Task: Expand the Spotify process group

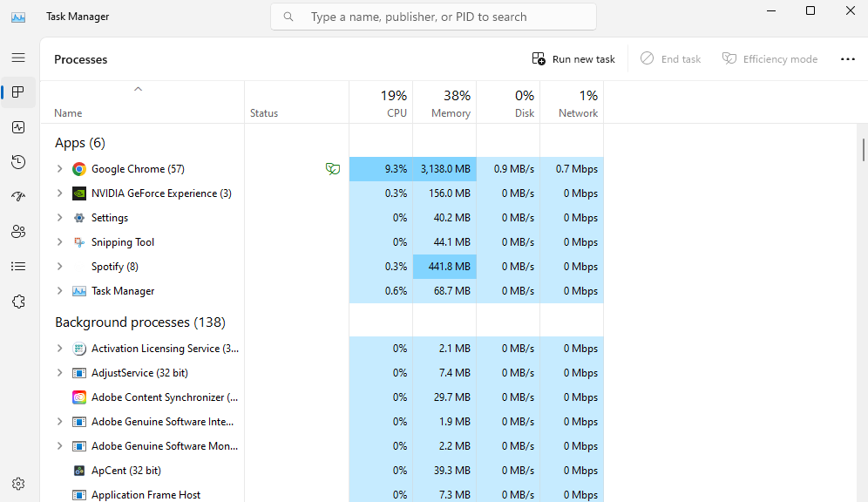Action: pyautogui.click(x=60, y=266)
